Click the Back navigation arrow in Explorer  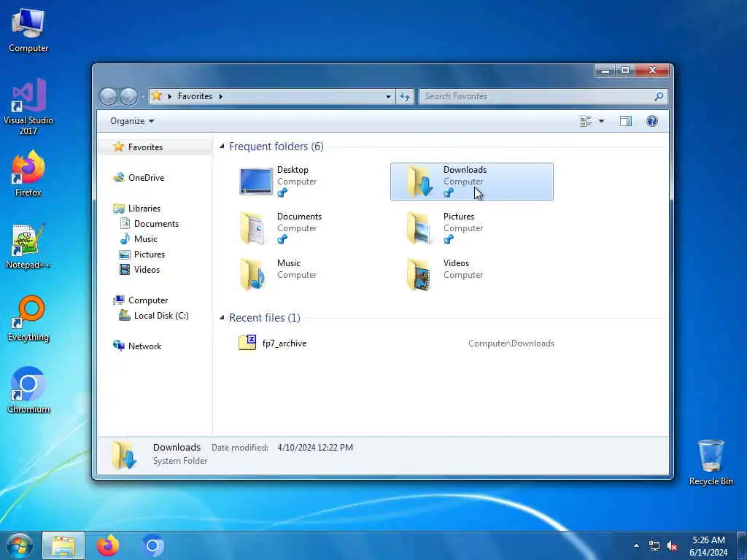coord(108,97)
